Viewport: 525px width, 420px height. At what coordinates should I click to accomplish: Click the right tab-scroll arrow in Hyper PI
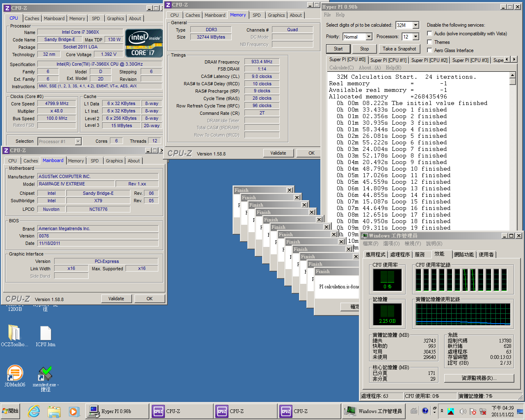click(x=514, y=59)
